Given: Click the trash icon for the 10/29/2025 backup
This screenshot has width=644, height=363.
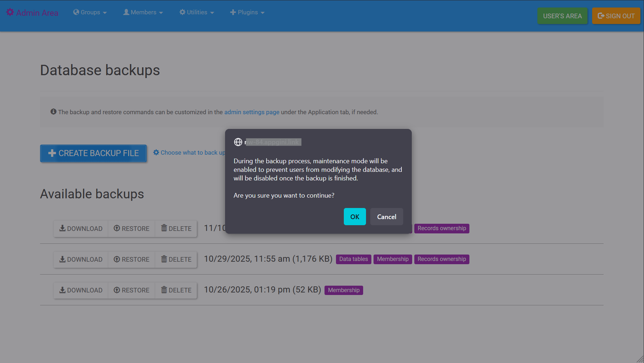Looking at the screenshot, I should [x=164, y=259].
